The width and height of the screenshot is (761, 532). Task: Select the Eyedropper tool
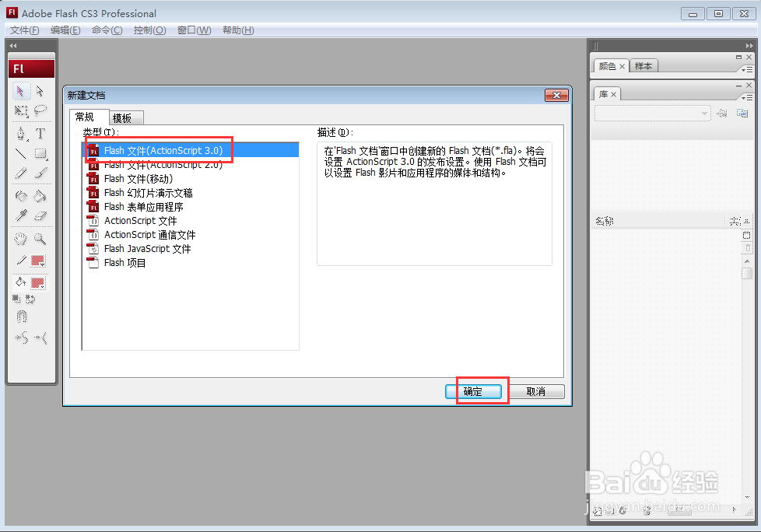pyautogui.click(x=20, y=215)
